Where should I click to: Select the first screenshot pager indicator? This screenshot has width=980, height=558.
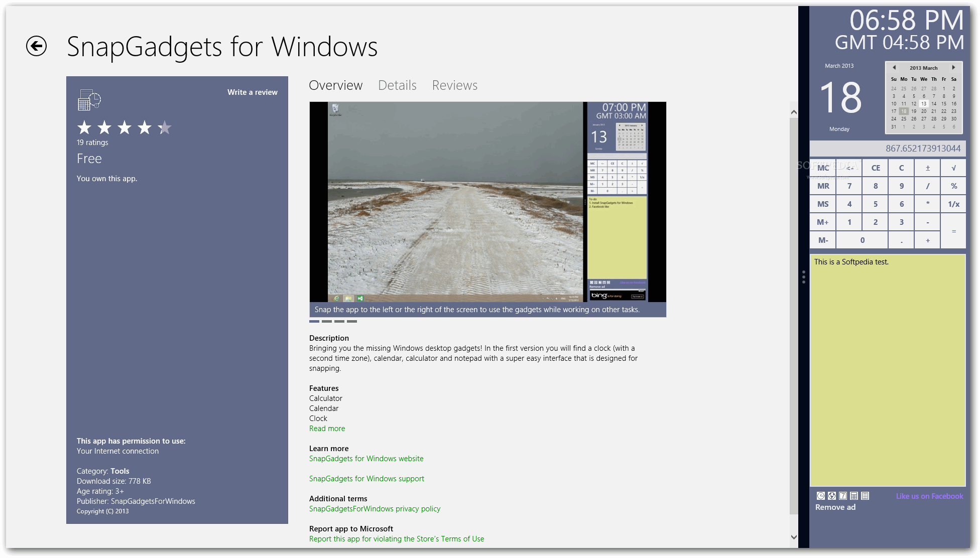(x=314, y=321)
